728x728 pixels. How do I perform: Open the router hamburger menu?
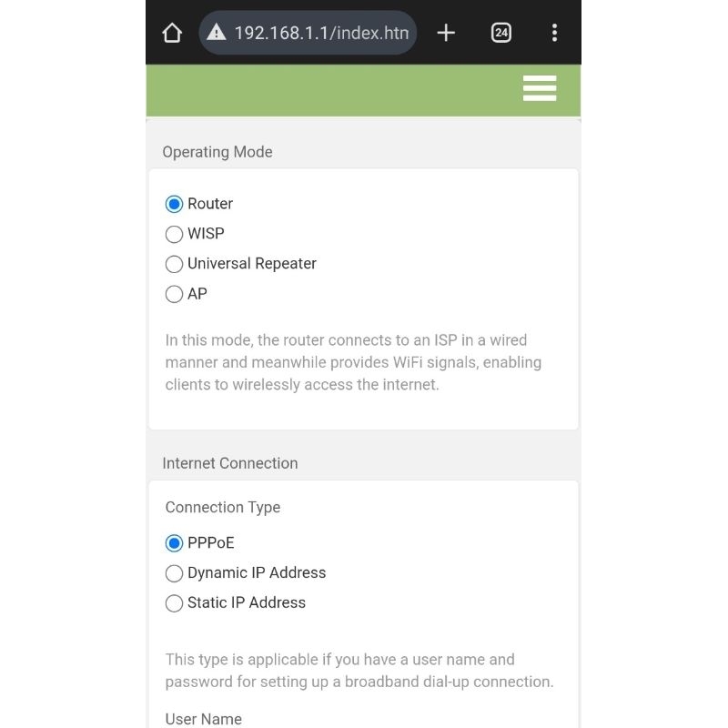[540, 88]
